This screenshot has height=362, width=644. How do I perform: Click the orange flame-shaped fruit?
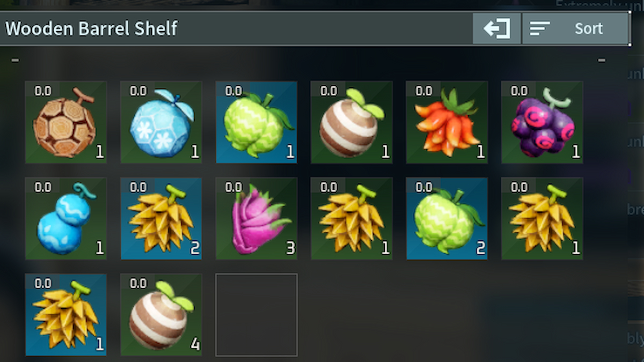tap(447, 122)
